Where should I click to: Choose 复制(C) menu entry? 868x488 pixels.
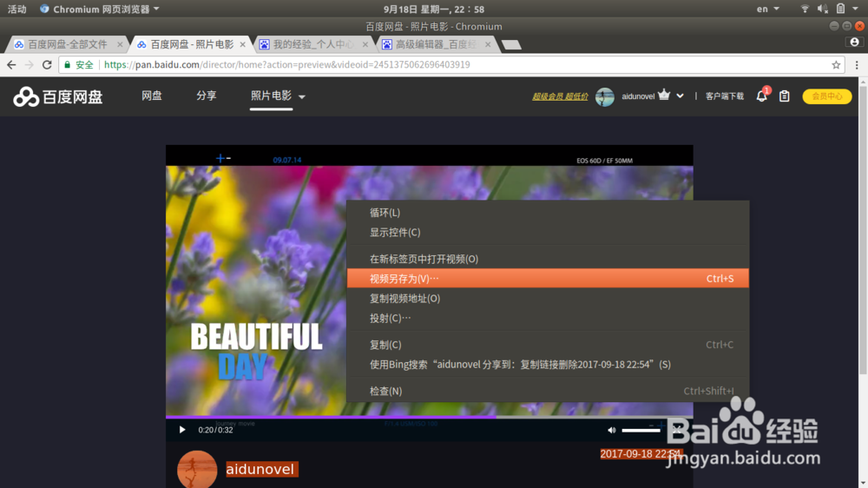(548, 345)
